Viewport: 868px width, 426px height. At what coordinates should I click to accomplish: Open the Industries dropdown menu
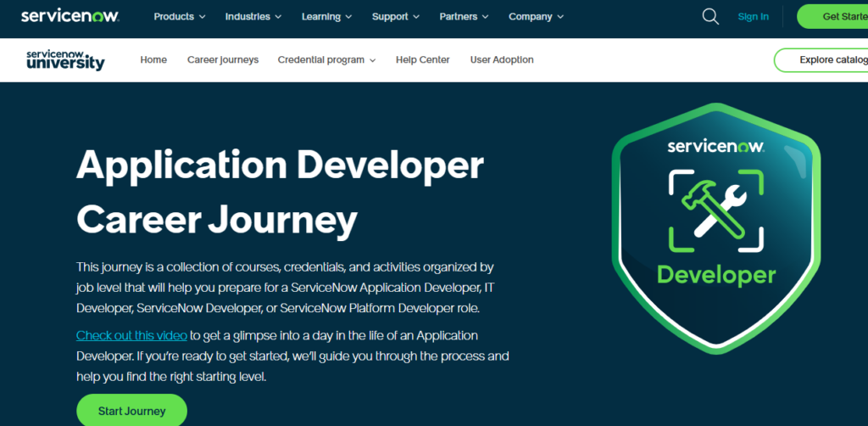253,16
